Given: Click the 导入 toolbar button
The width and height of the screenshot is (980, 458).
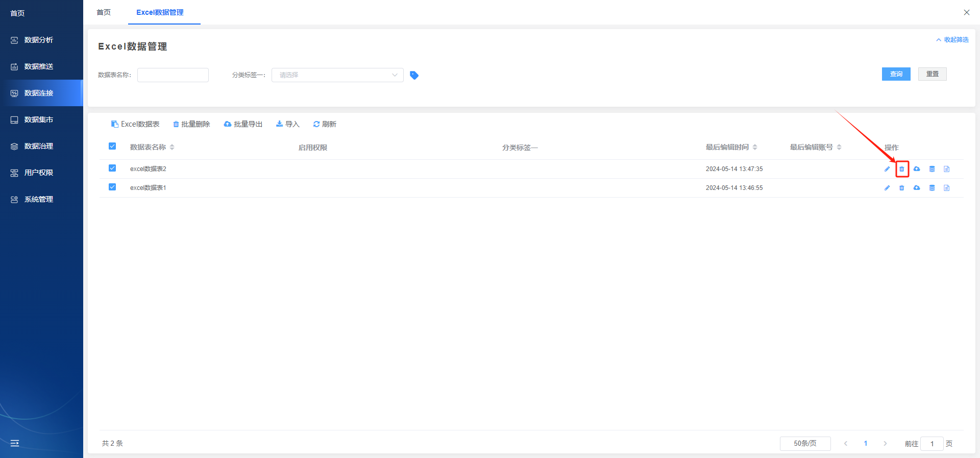Looking at the screenshot, I should (x=288, y=124).
